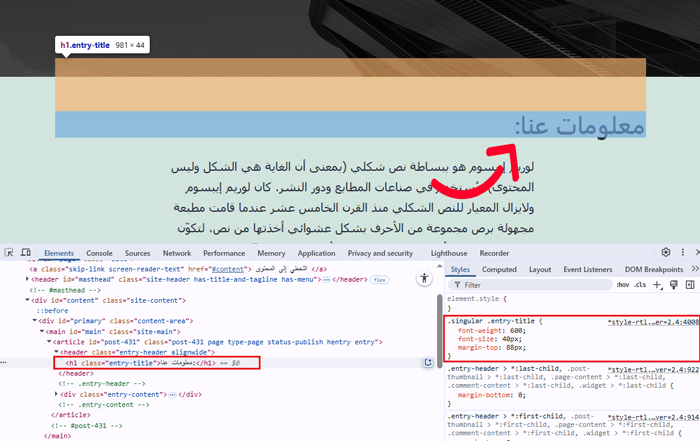The height and width of the screenshot is (441, 700).
Task: Open style-rtl source link for last-child rule
Action: [x=653, y=370]
